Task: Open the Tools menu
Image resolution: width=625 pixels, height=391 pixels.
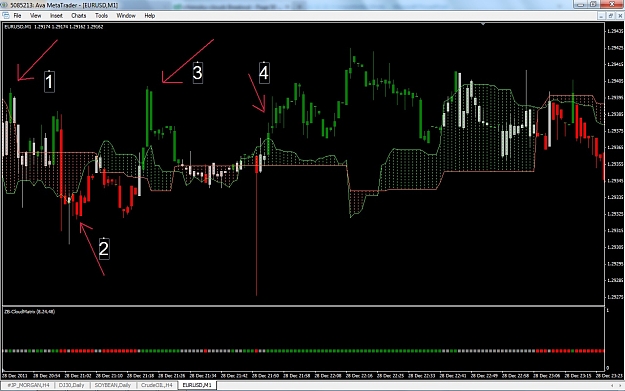Action: click(101, 16)
